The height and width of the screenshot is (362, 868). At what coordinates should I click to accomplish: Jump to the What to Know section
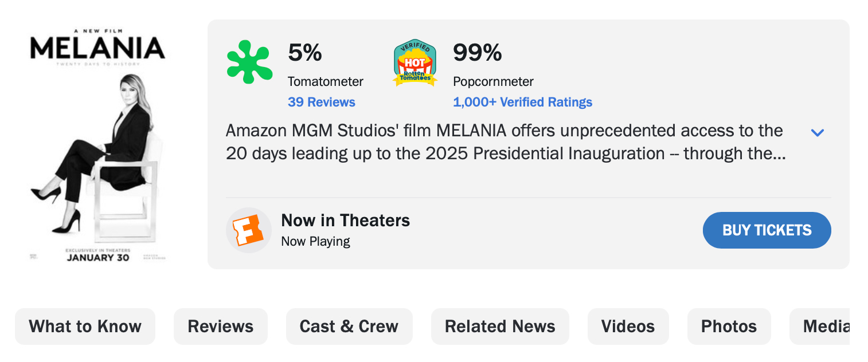[85, 326]
